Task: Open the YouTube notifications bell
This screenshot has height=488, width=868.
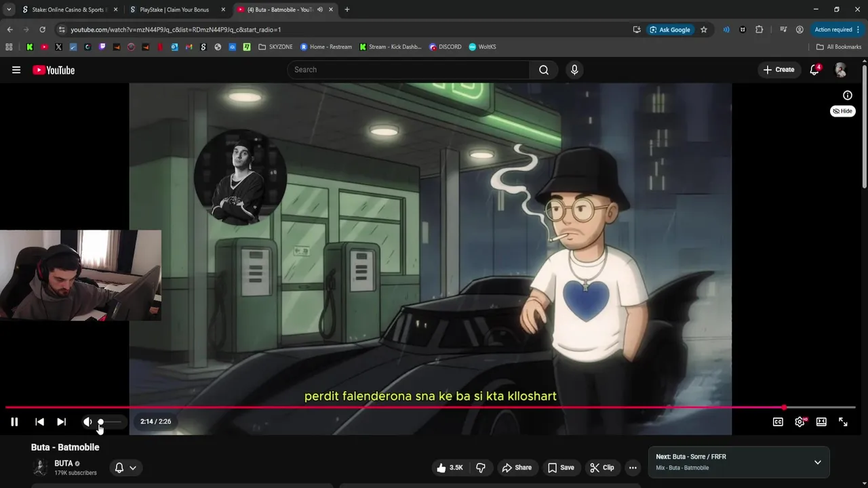Action: (x=814, y=70)
